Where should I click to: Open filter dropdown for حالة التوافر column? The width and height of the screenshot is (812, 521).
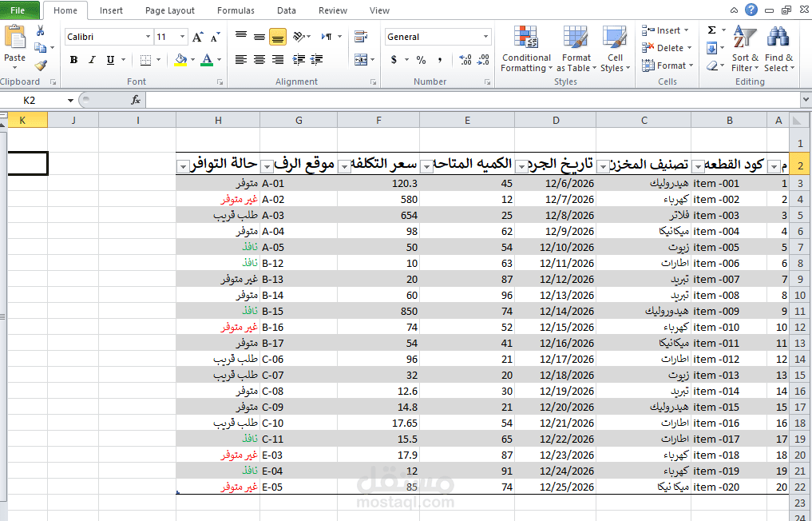pos(183,166)
